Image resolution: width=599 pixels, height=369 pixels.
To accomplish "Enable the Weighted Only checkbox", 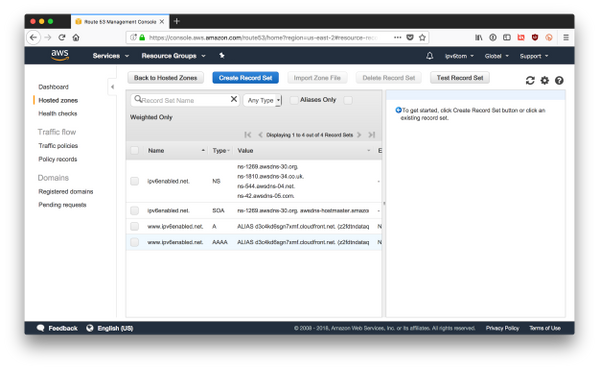I will (348, 100).
